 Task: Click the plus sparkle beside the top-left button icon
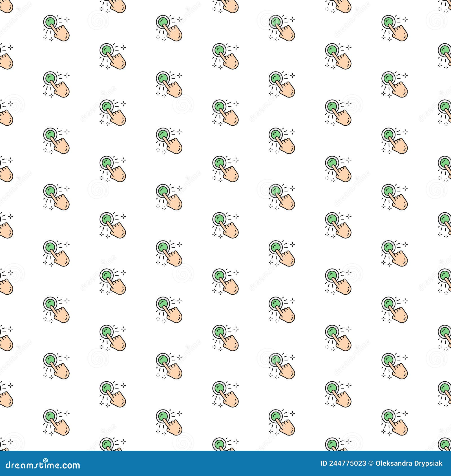[x=67, y=20]
